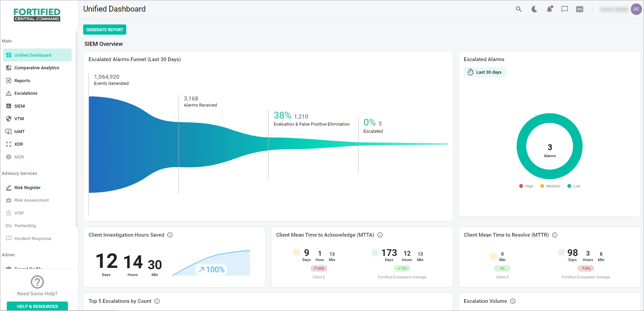Viewport: 644px width, 311px height.
Task: Click the SOS icon in the header
Action: [x=579, y=9]
